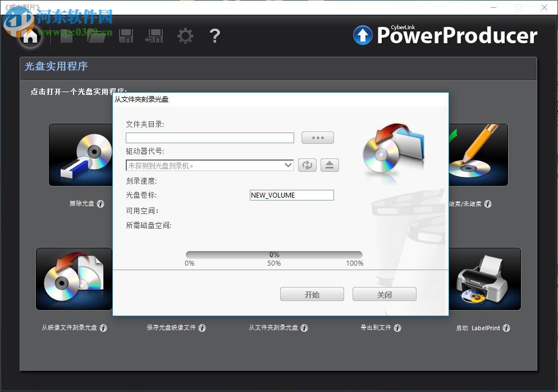
Task: Open the Erase Disc utility thumbnail
Action: (81, 154)
